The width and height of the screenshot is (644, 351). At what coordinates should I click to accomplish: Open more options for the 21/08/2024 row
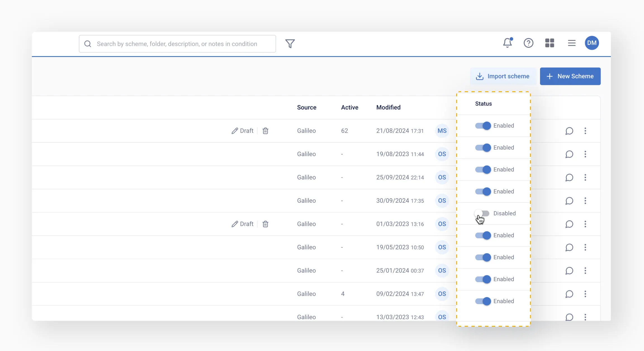click(x=585, y=131)
